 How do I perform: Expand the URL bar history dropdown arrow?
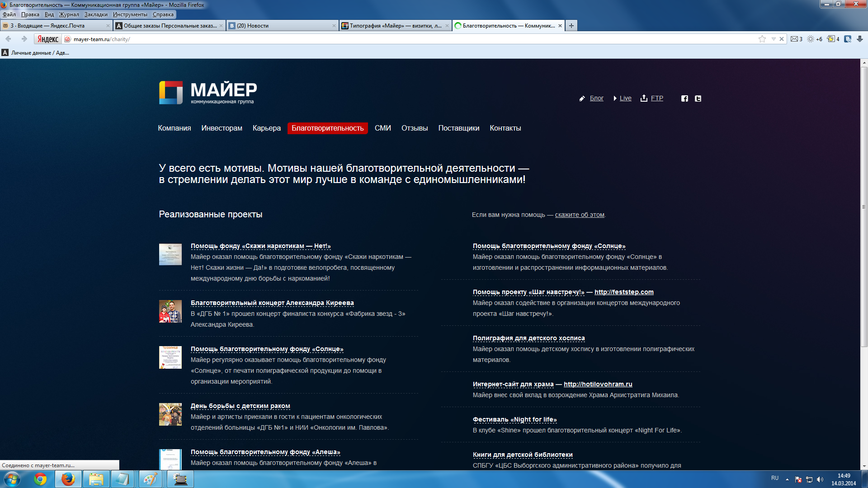click(774, 39)
